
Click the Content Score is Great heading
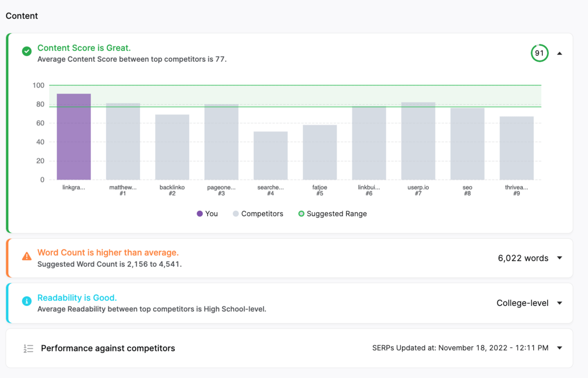[84, 48]
